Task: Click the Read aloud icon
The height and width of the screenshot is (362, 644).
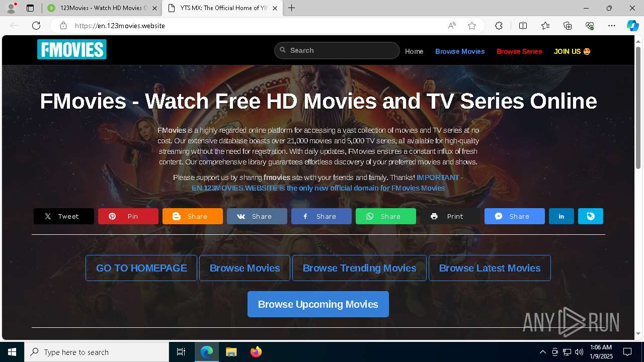Action: pos(452,26)
